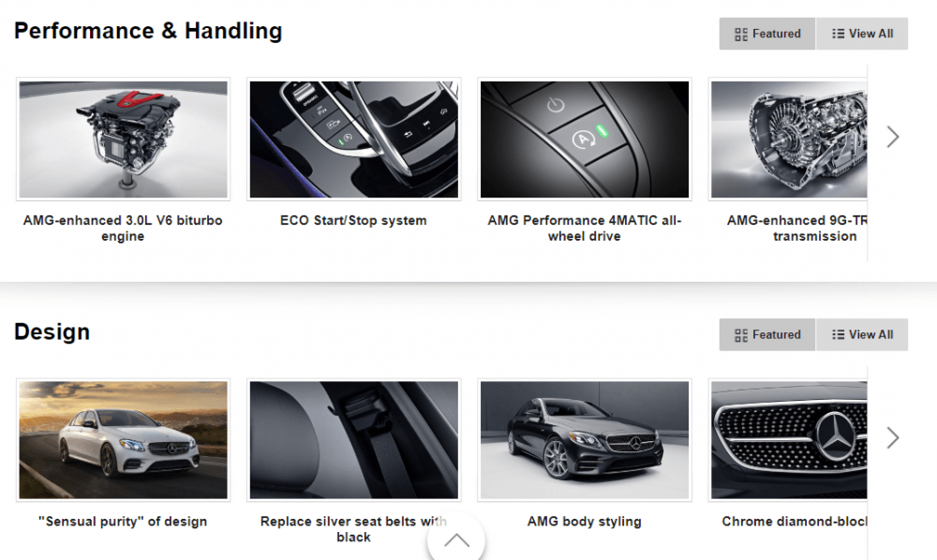This screenshot has height=560, width=937.
Task: Open white sedan Sensual purity thumbnail
Action: [123, 440]
